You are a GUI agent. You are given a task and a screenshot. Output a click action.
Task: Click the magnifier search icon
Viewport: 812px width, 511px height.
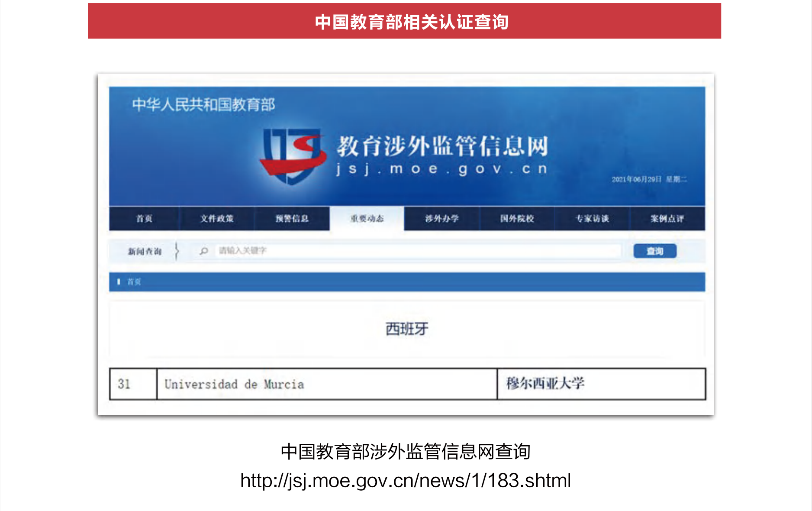pyautogui.click(x=204, y=251)
